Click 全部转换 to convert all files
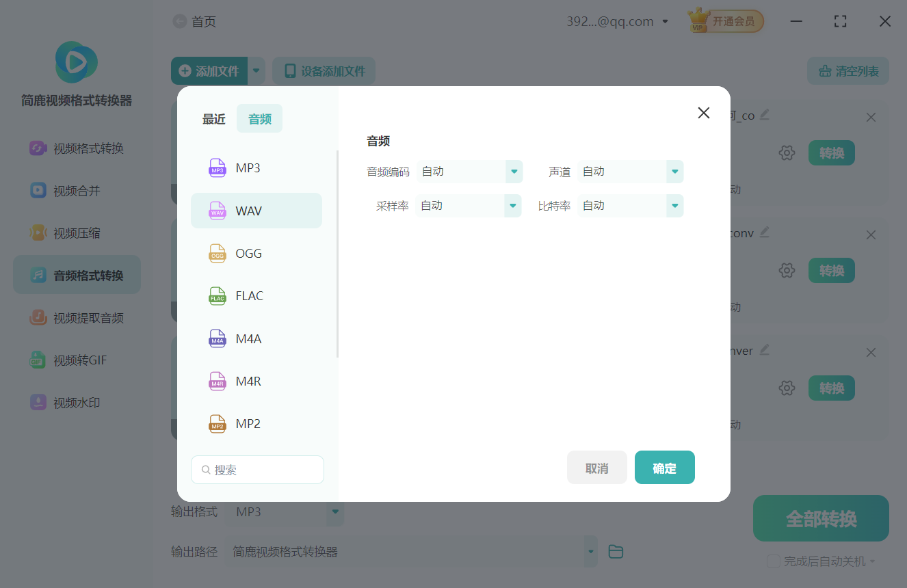 click(820, 518)
